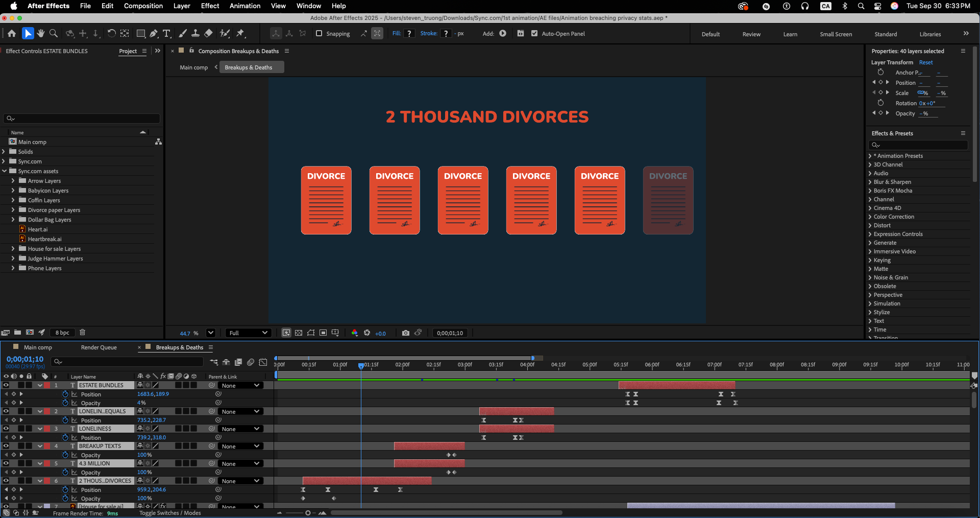Expand the Solids folder
980x518 pixels.
pos(4,152)
